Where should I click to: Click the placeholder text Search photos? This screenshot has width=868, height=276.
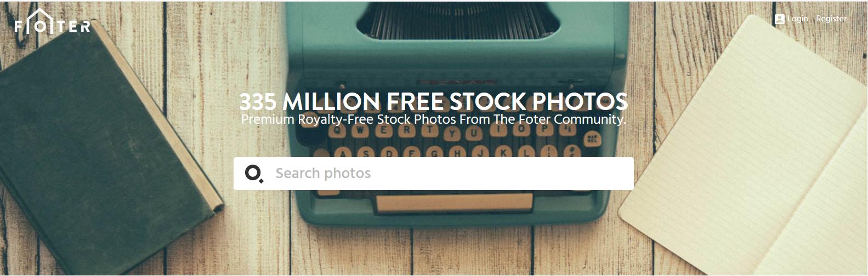323,174
